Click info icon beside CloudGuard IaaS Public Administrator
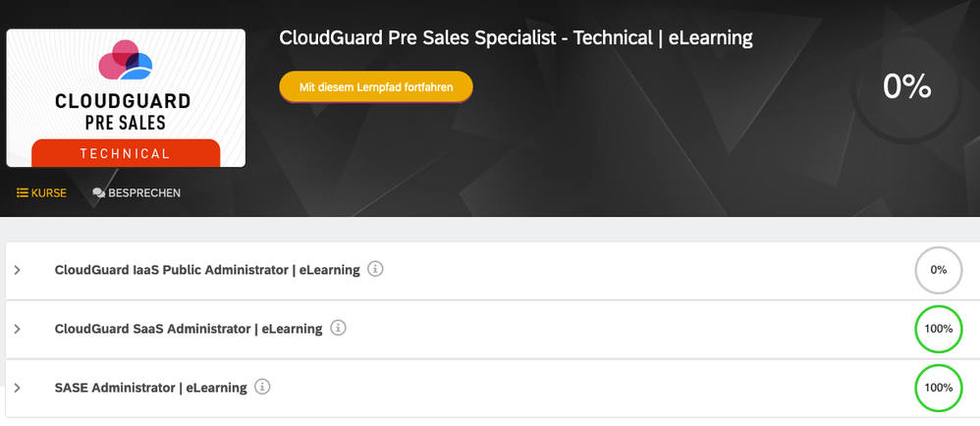This screenshot has width=980, height=426. click(x=375, y=269)
